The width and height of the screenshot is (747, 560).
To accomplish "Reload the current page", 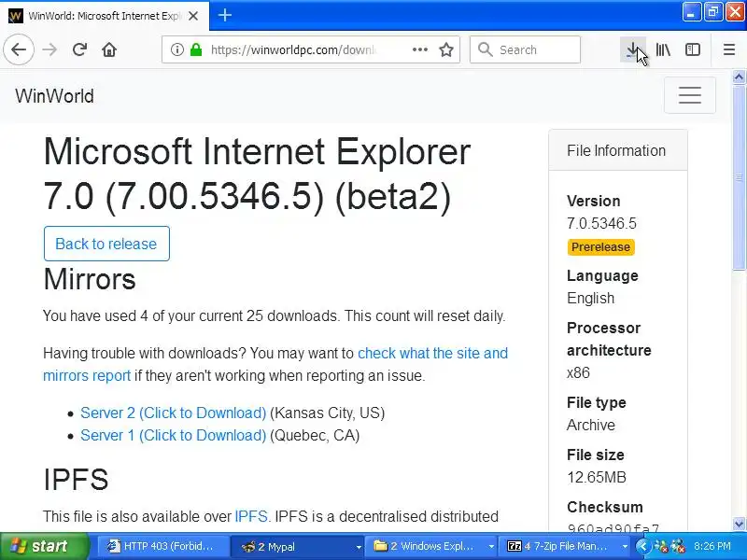I will click(79, 49).
